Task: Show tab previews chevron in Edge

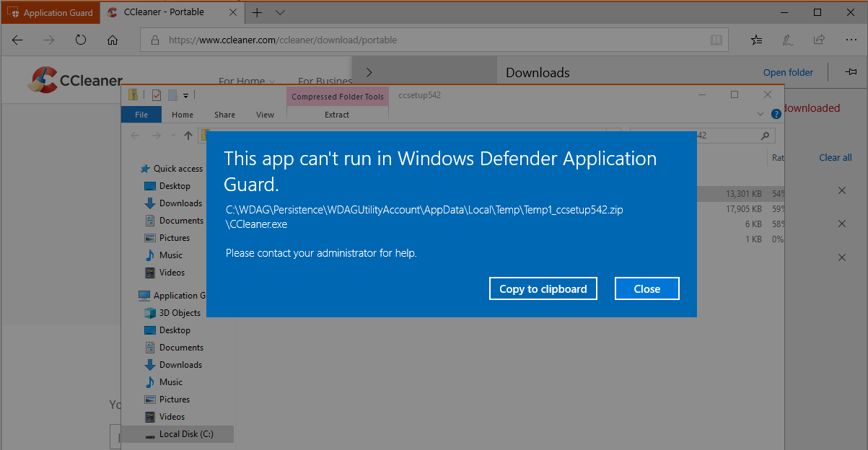Action: (280, 12)
